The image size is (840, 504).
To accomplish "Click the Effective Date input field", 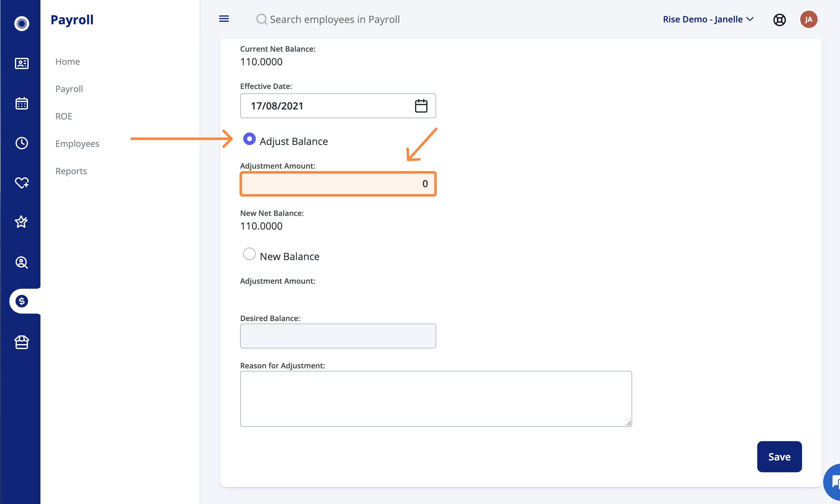I will 338,106.
